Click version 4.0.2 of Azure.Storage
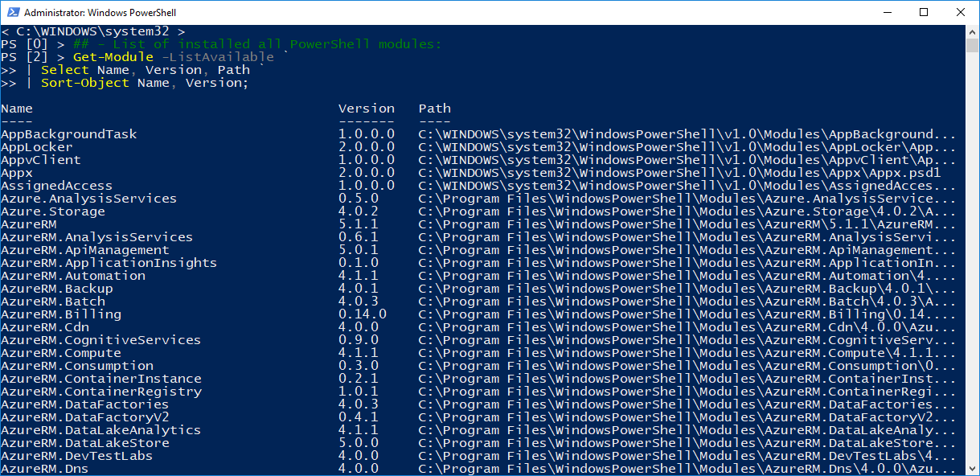 (359, 211)
